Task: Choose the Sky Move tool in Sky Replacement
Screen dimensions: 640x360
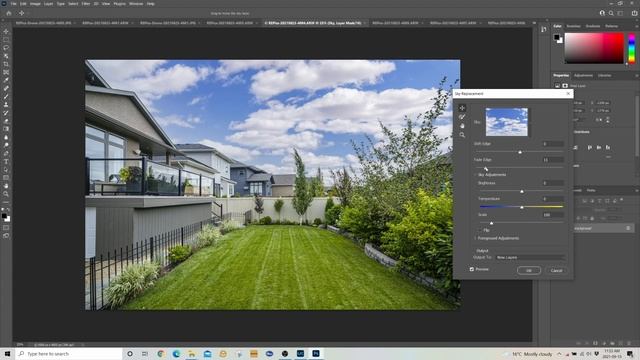Action: click(x=462, y=108)
